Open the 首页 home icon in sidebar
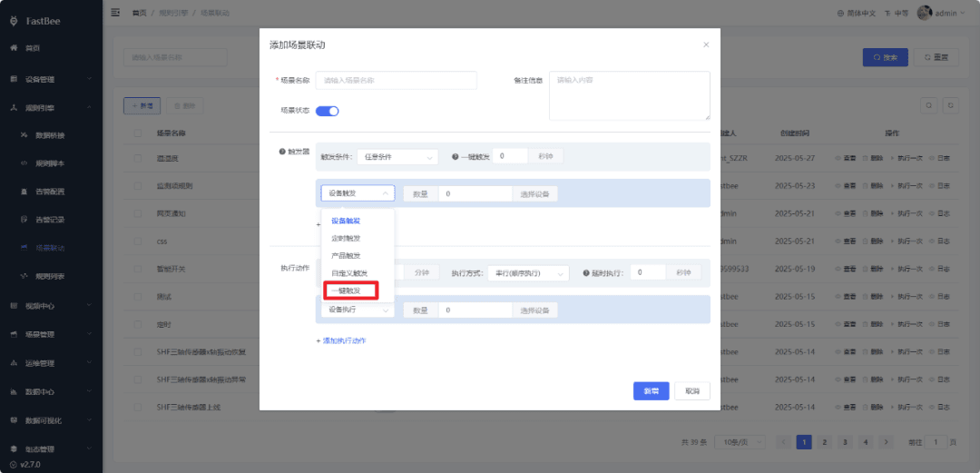The image size is (980, 473). click(x=14, y=48)
